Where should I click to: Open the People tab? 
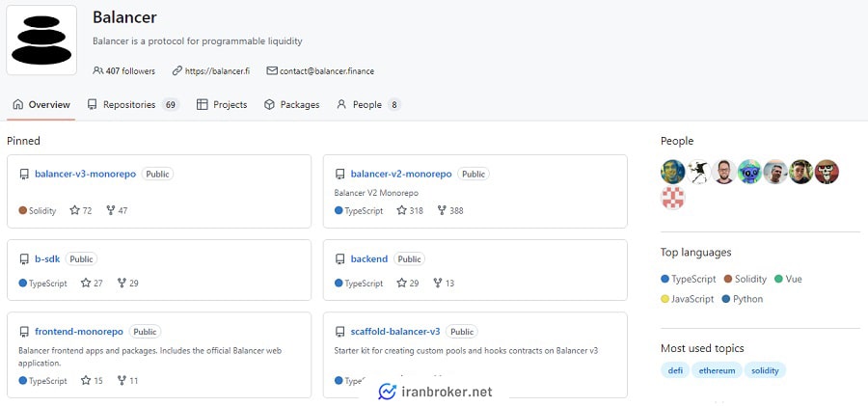(x=368, y=105)
